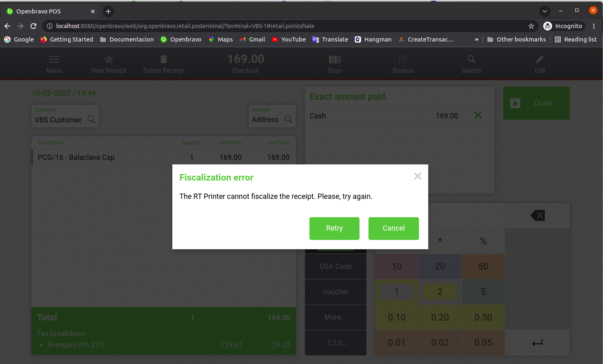This screenshot has width=603, height=364.
Task: Tap the 0.01 coin key
Action: pyautogui.click(x=397, y=343)
